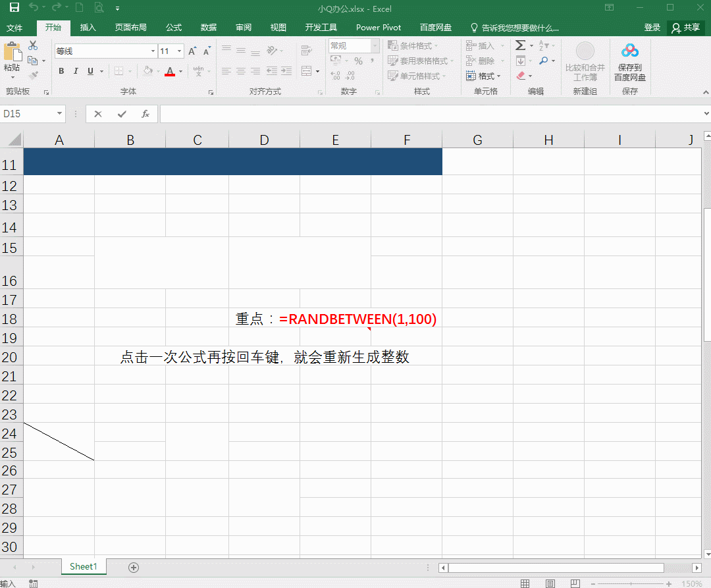
Task: Switch to the 公式 Formulas tab
Action: (174, 28)
